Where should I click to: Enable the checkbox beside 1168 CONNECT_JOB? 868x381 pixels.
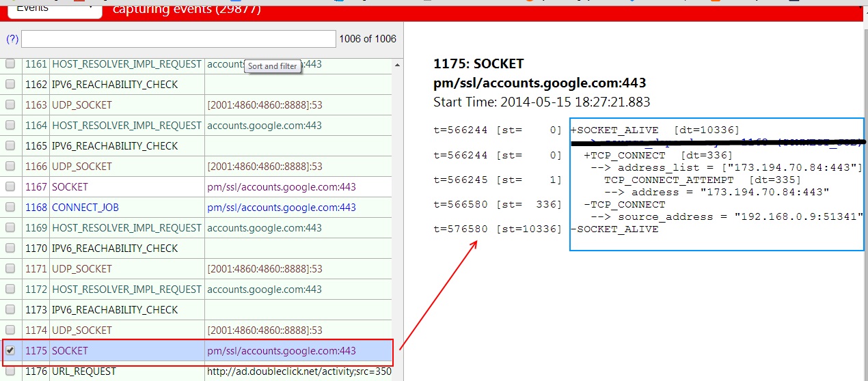(10, 207)
